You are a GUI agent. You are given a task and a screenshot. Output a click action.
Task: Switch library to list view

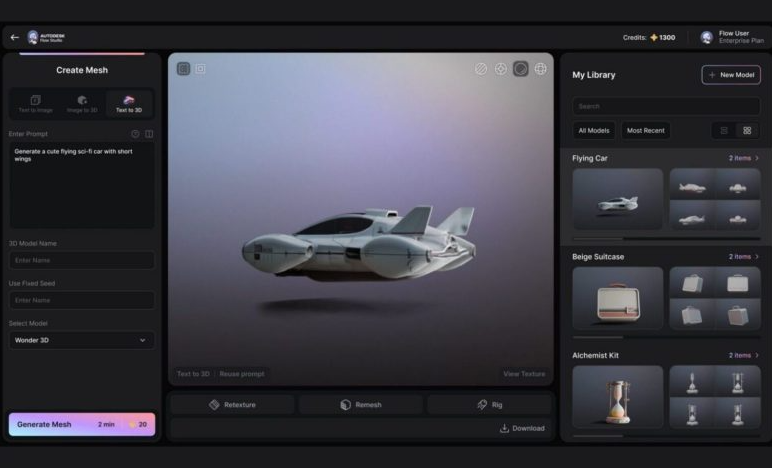click(724, 130)
